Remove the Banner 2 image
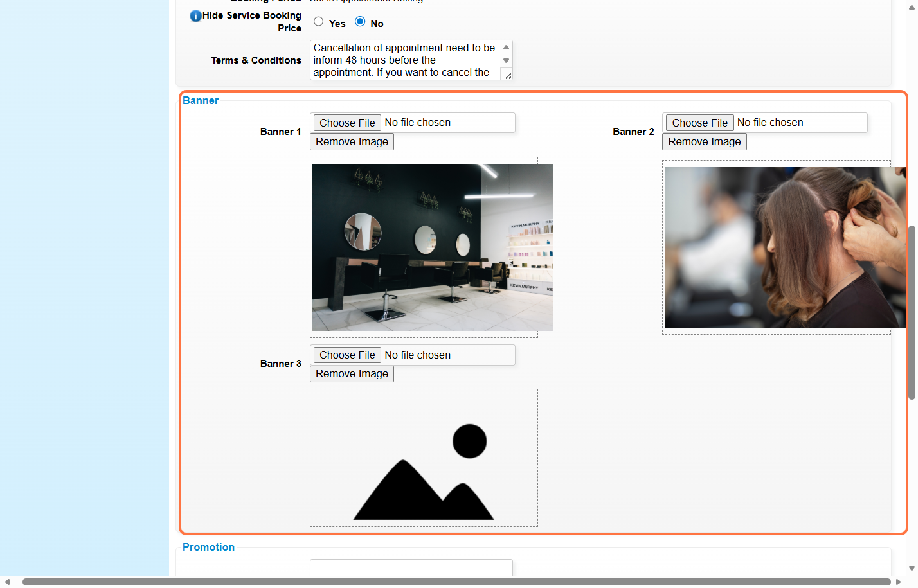This screenshot has width=918, height=588. [704, 142]
